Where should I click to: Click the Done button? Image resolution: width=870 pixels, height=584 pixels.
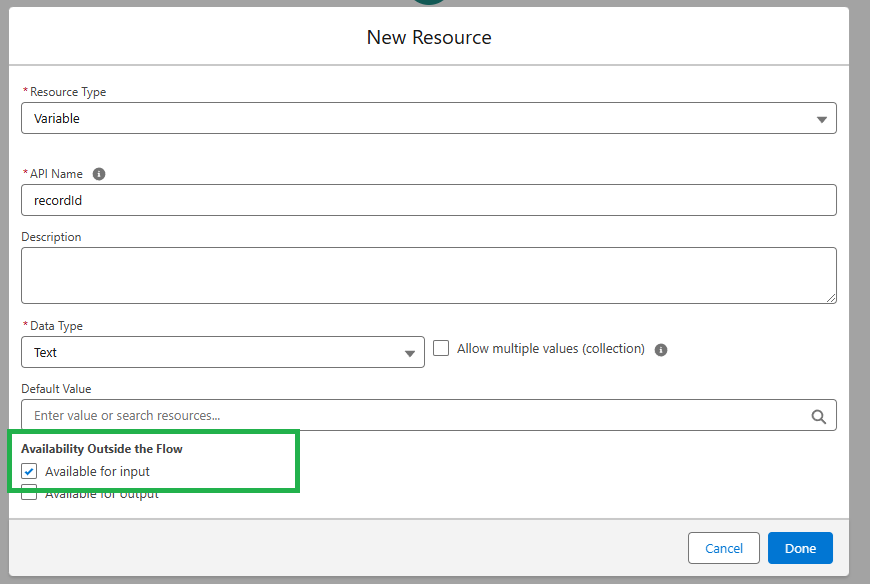tap(800, 548)
